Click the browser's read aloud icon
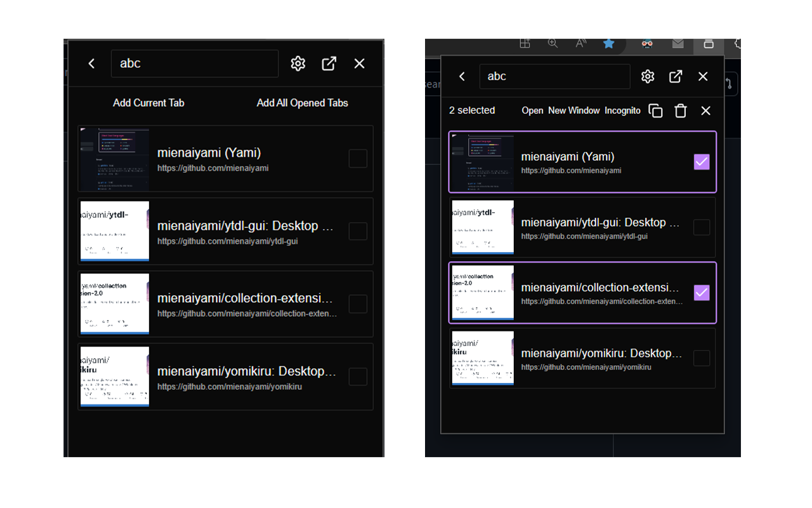Screen dimensions: 812x508 [x=581, y=43]
